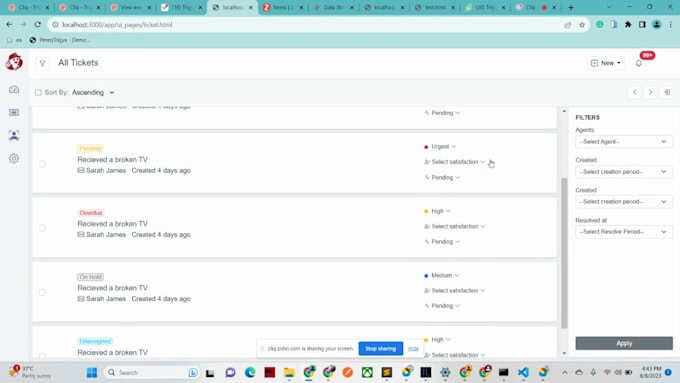This screenshot has width=680, height=383.
Task: Switch to the Items browser tab
Action: click(283, 7)
